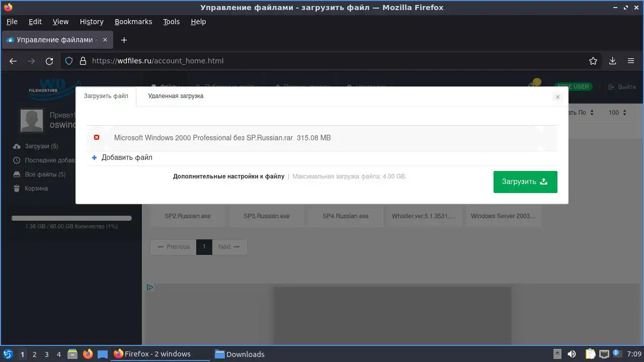Open Дополнительные настройки к файлу
644x362 pixels.
point(228,176)
